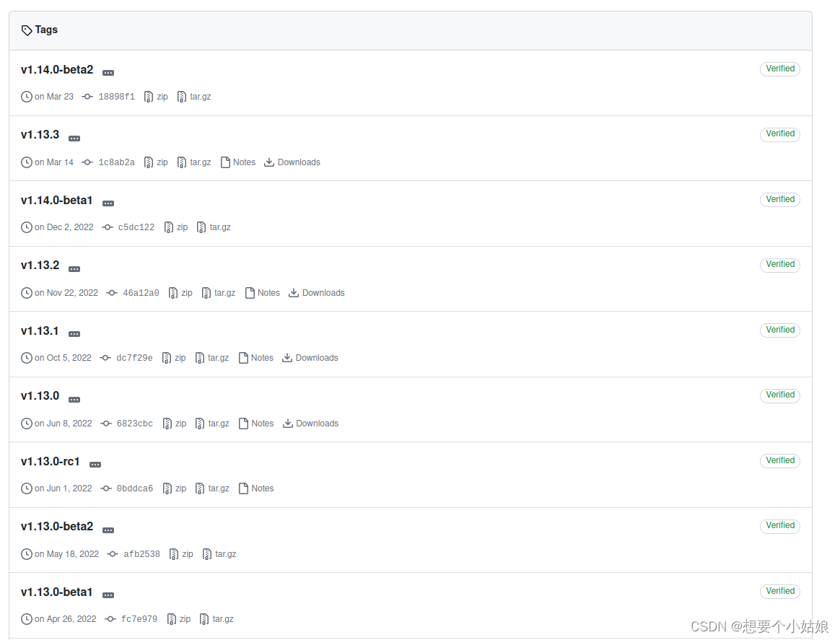The width and height of the screenshot is (840, 640).
Task: Open Notes link for v1.13.0-rc1
Action: 263,488
